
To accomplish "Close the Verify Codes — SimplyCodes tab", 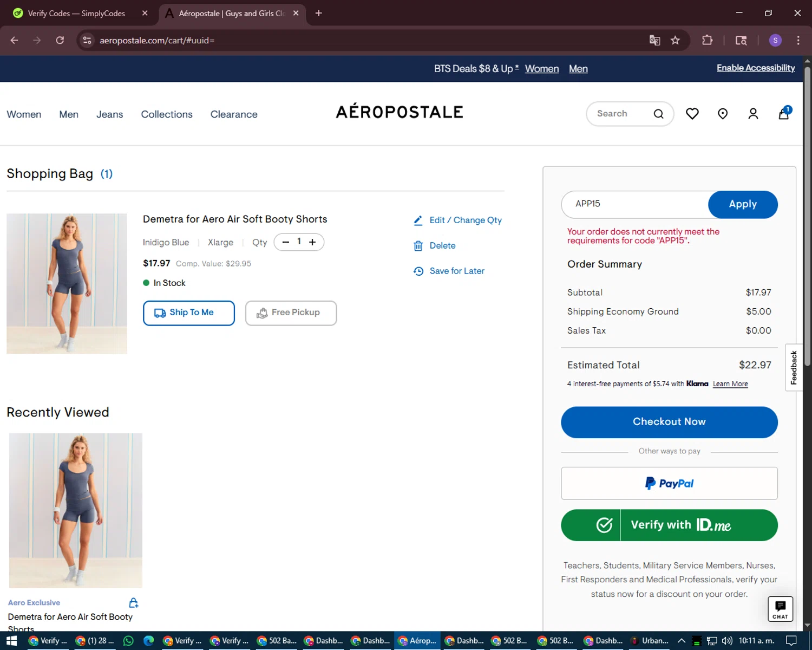I will coord(145,13).
